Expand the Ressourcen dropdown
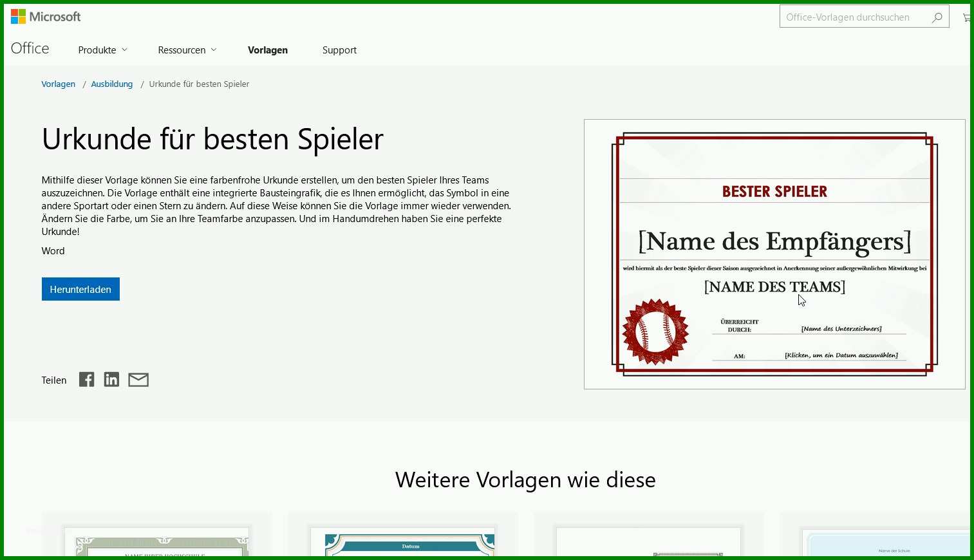974x560 pixels. [x=187, y=50]
